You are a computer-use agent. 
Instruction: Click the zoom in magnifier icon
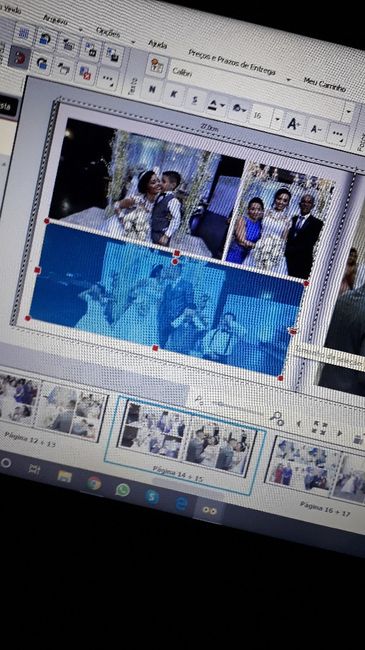(277, 419)
